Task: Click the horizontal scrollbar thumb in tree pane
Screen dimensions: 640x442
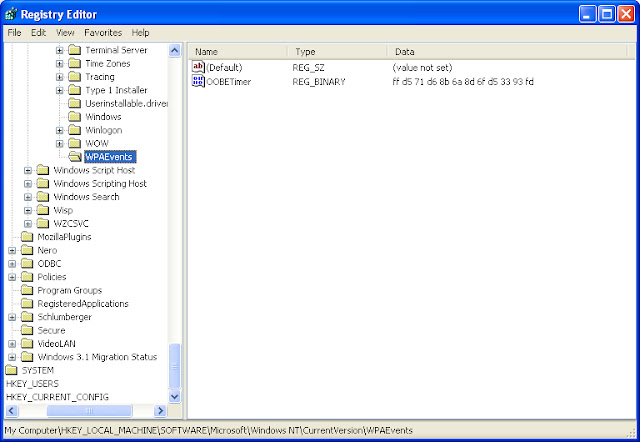Action: (89, 411)
